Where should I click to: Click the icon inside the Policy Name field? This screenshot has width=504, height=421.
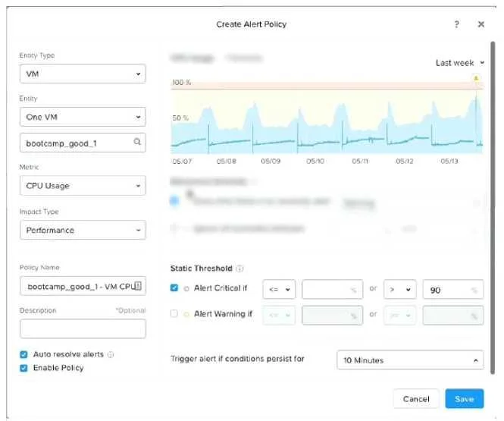(x=138, y=286)
